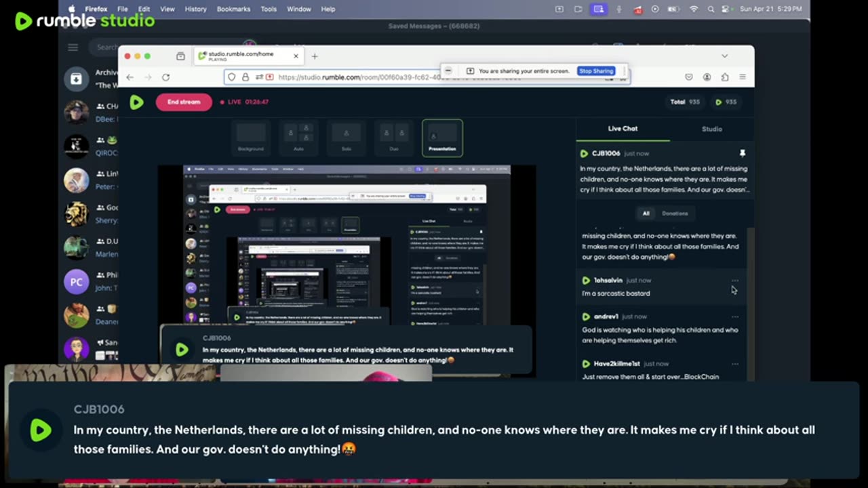Show All chat messages filter

pos(646,213)
